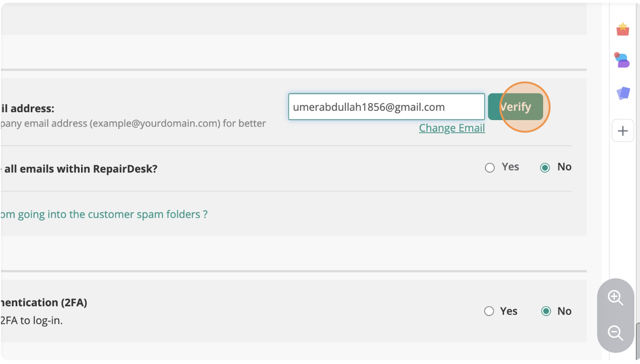The width and height of the screenshot is (640, 364).
Task: Select No for two-factor authentication
Action: click(546, 311)
